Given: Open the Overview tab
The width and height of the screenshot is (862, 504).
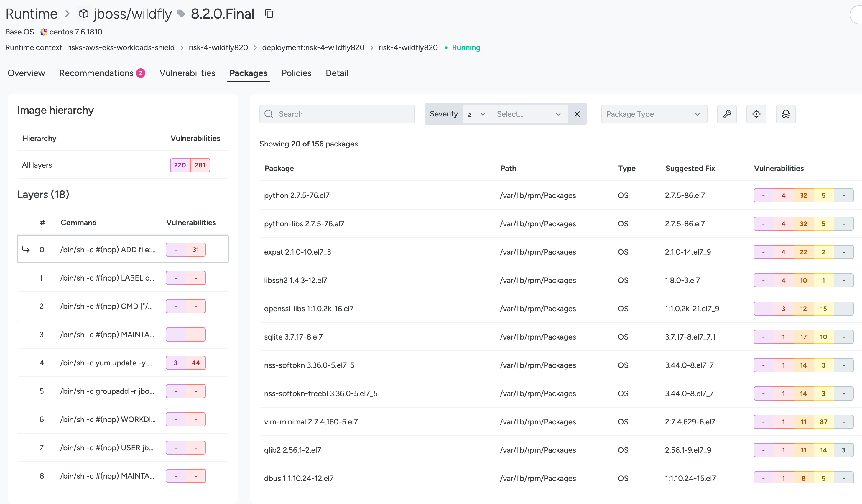Looking at the screenshot, I should [26, 73].
